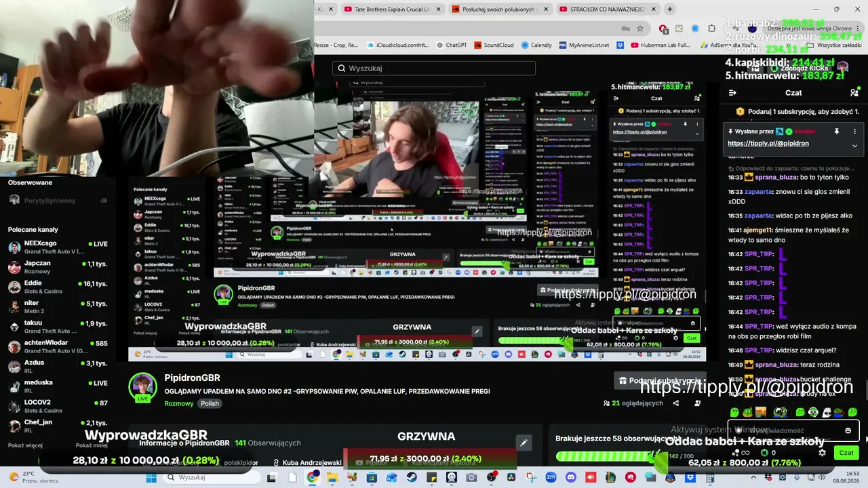868x488 pixels.
Task: Open the Calendly bookmark
Action: pyautogui.click(x=536, y=45)
